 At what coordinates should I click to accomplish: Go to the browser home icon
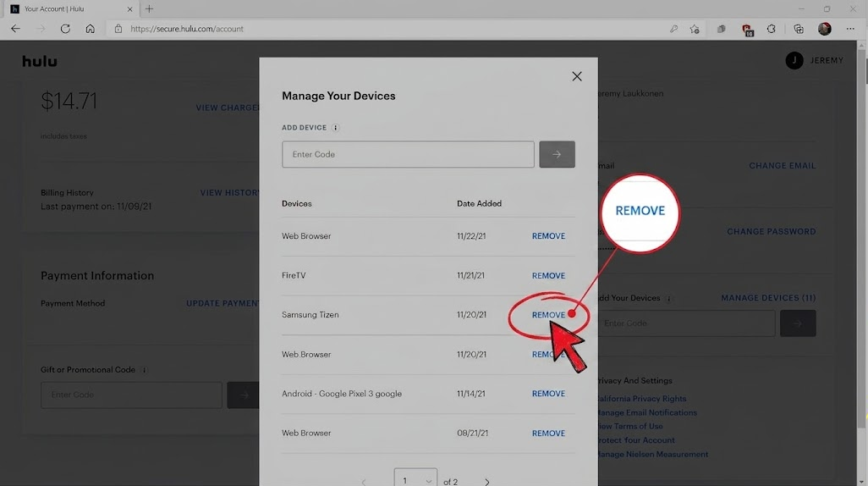click(x=90, y=29)
